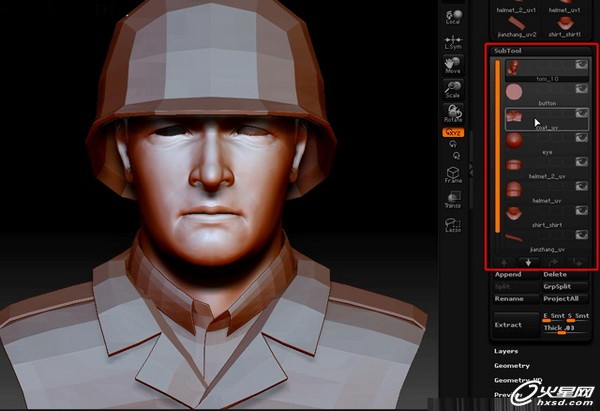This screenshot has height=411, width=600.
Task: Select the helmet_2_uv subtool thumbnail
Action: [x=514, y=165]
